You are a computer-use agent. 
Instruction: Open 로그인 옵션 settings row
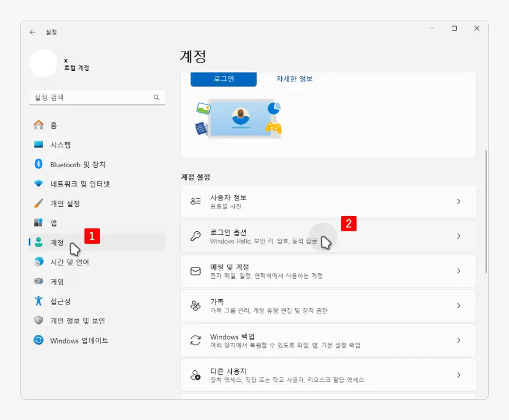point(328,236)
